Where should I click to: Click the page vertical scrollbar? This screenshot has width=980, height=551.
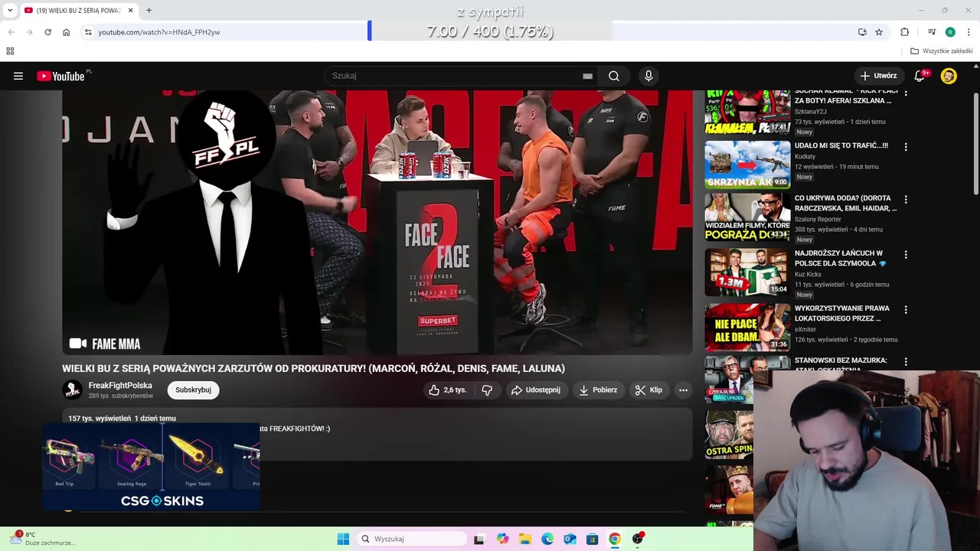click(976, 144)
